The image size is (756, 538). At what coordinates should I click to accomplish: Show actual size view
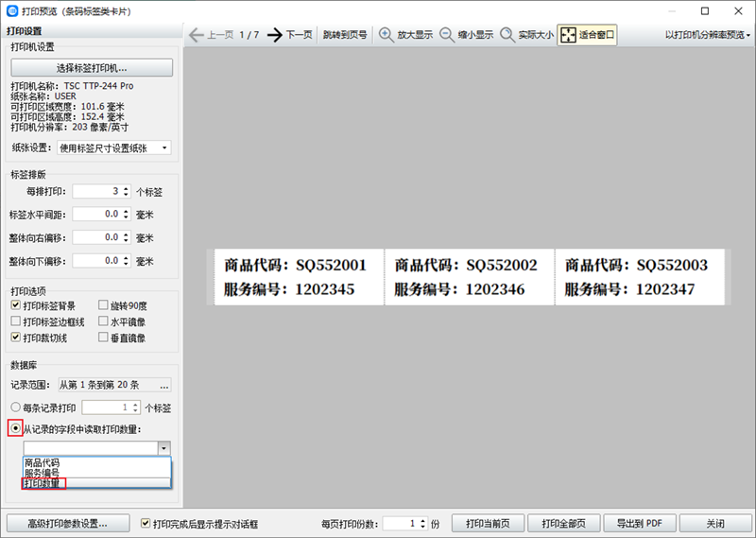pyautogui.click(x=508, y=35)
